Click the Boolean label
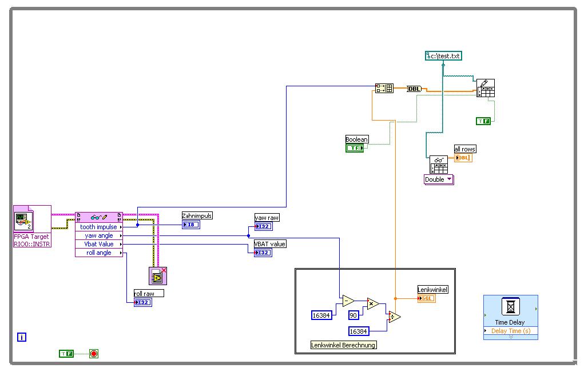This screenshot has width=588, height=368. (356, 139)
